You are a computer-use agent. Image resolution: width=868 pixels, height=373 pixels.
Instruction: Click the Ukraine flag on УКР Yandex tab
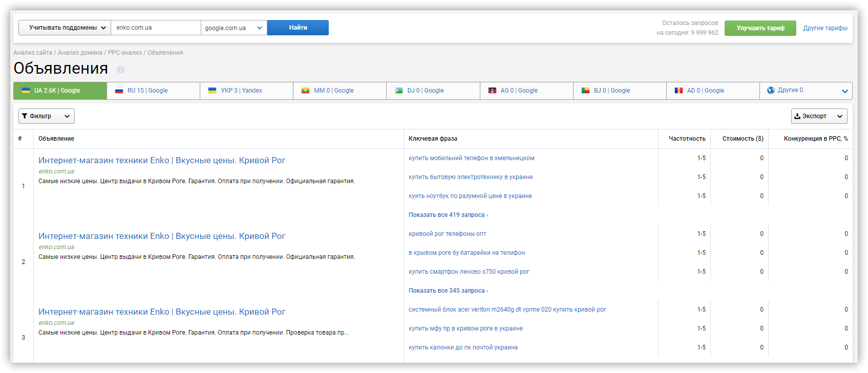coord(212,91)
